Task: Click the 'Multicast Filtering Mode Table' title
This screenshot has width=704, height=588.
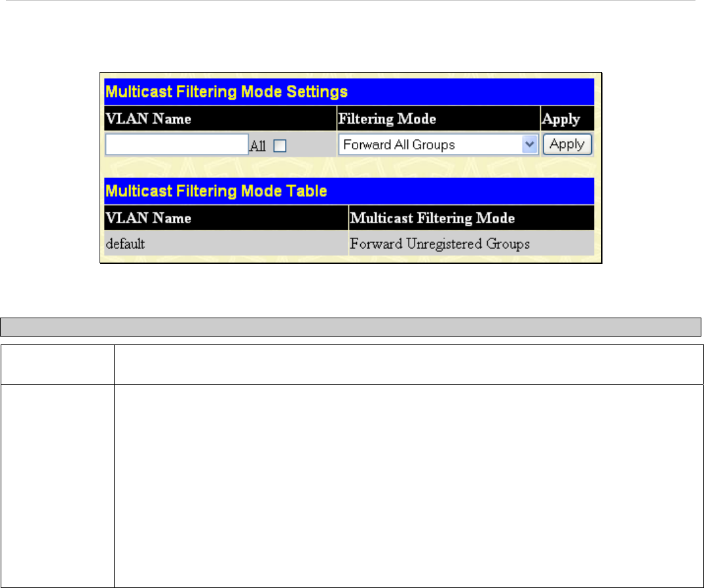Action: click(x=216, y=191)
